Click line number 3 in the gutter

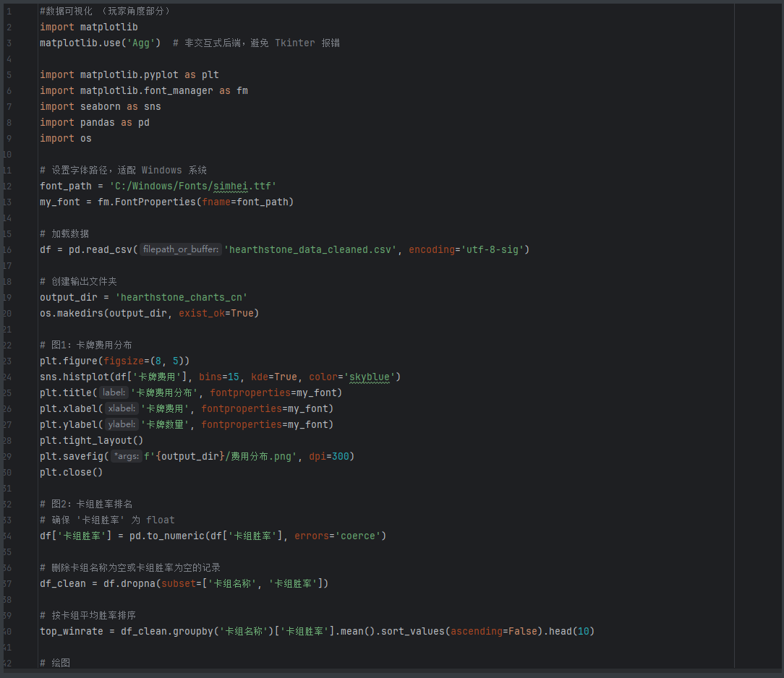[x=9, y=43]
